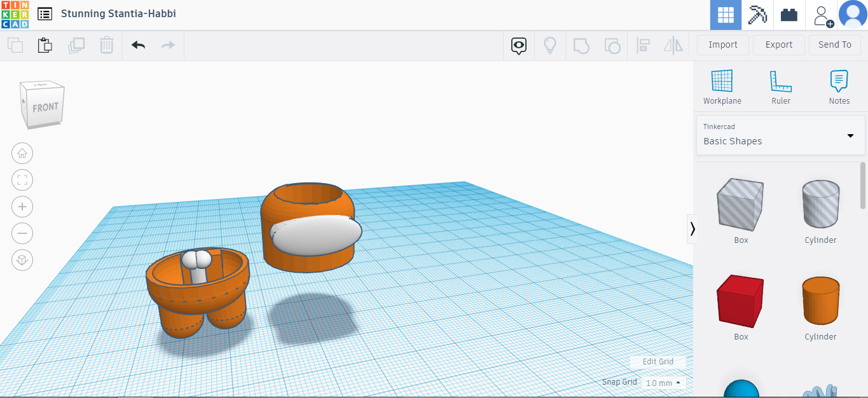Click the Import button

coord(723,45)
